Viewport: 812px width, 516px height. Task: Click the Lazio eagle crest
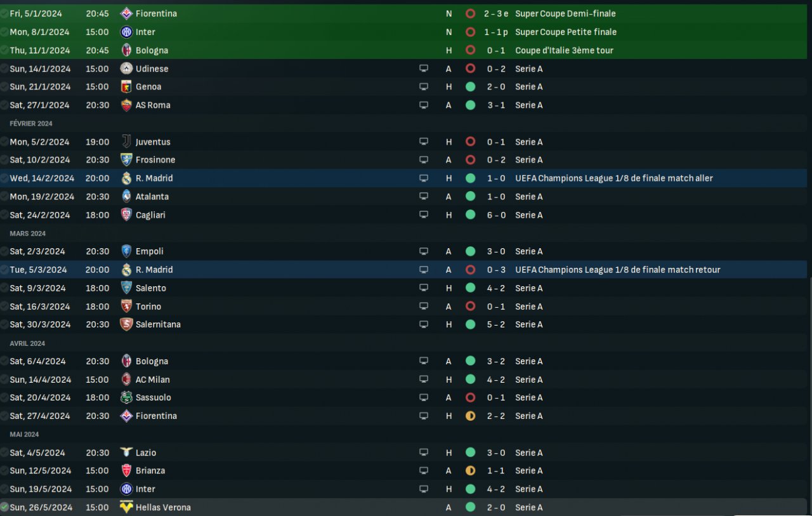tap(126, 453)
